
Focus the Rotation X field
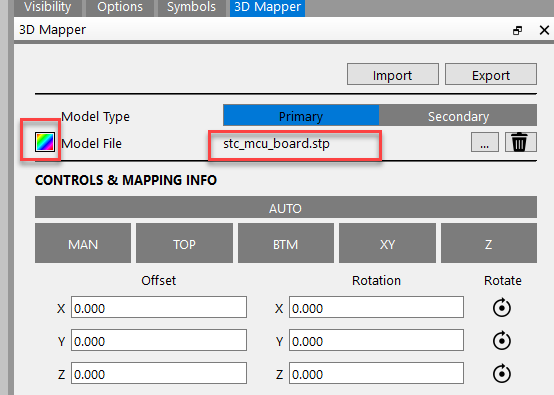[x=376, y=307]
